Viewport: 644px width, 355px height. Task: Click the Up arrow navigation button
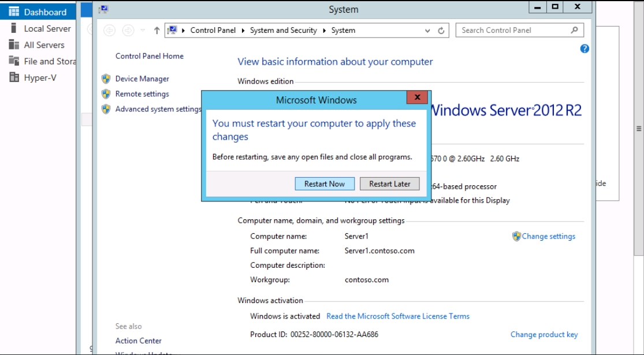(x=157, y=31)
